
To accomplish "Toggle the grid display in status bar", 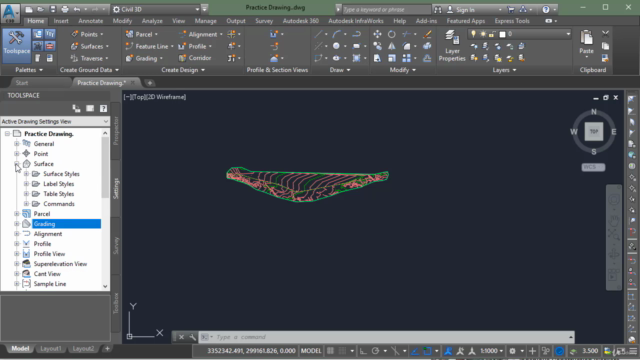I will click(330, 351).
